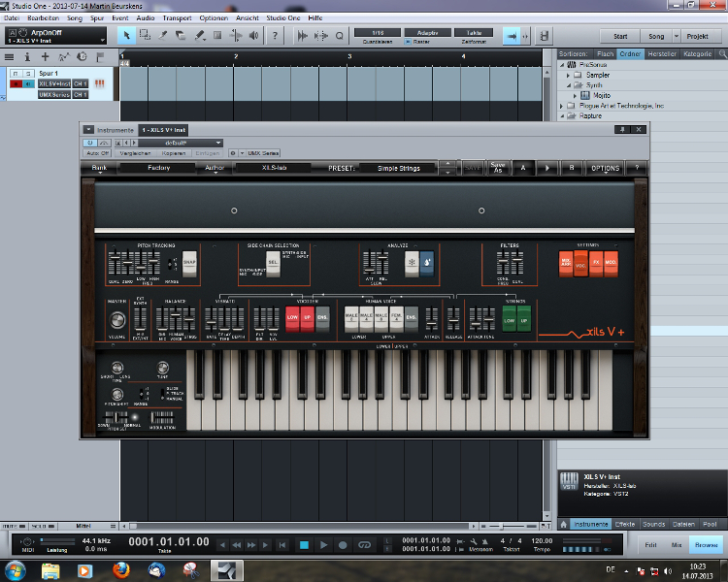The width and height of the screenshot is (728, 582).
Task: Select the Bend tool
Action: tap(236, 35)
